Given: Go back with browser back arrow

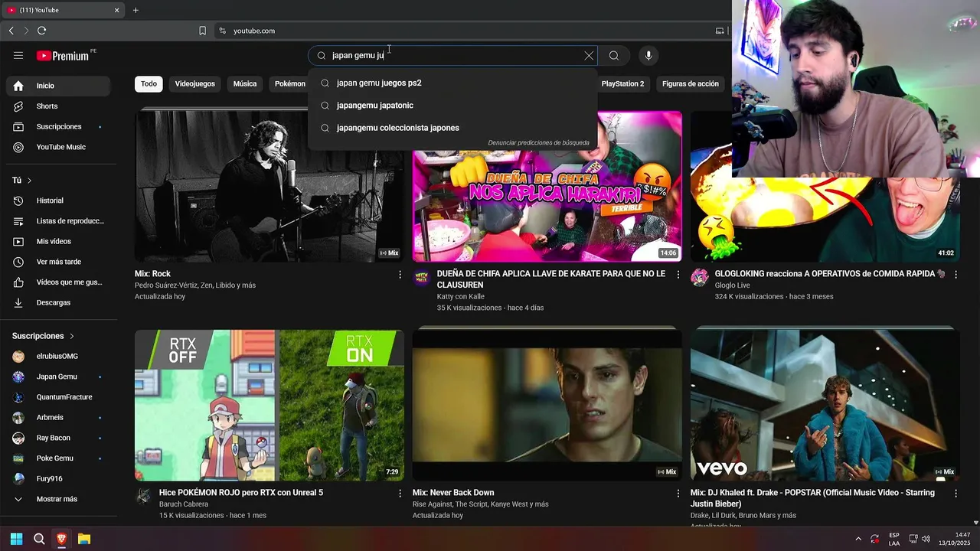Looking at the screenshot, I should click(x=11, y=31).
